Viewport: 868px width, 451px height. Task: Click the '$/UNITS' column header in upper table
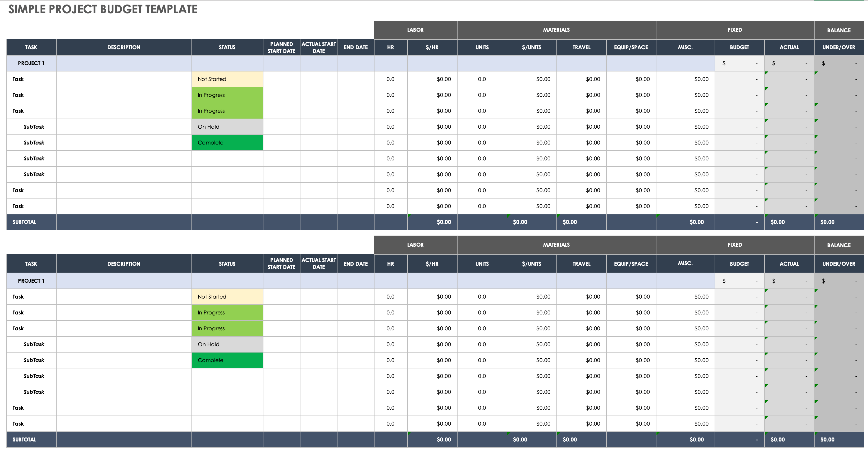coord(532,47)
